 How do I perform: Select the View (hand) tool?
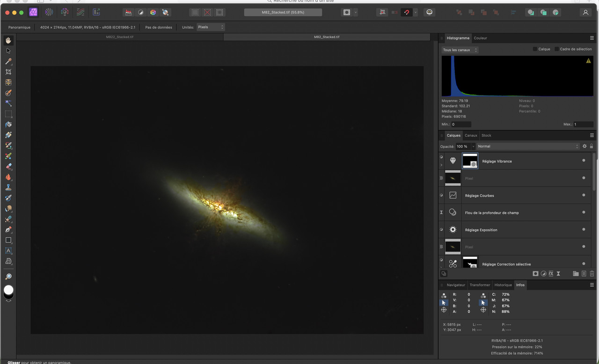click(8, 40)
